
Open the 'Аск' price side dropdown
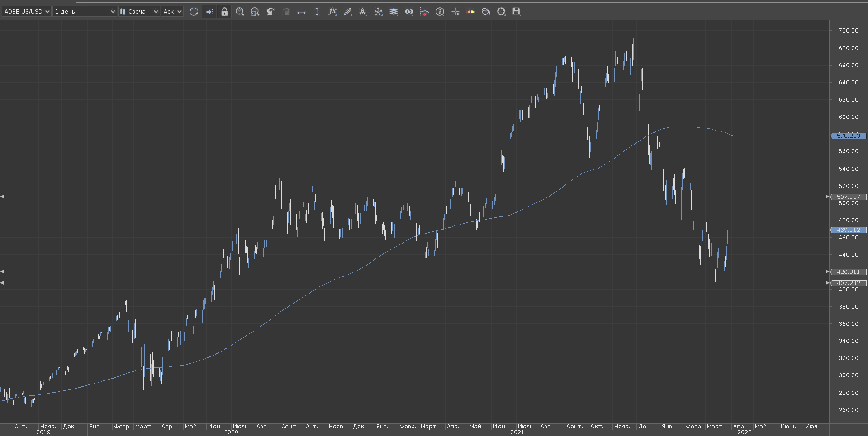[x=172, y=12]
